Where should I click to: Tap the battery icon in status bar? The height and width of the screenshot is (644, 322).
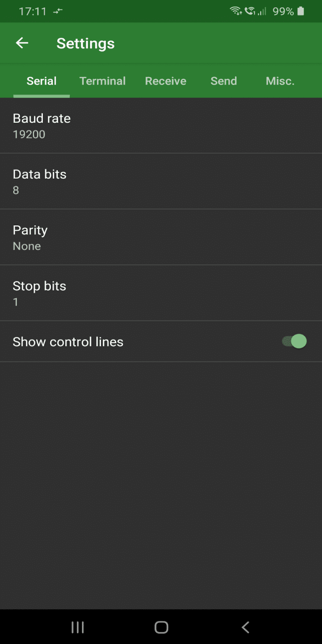point(301,11)
